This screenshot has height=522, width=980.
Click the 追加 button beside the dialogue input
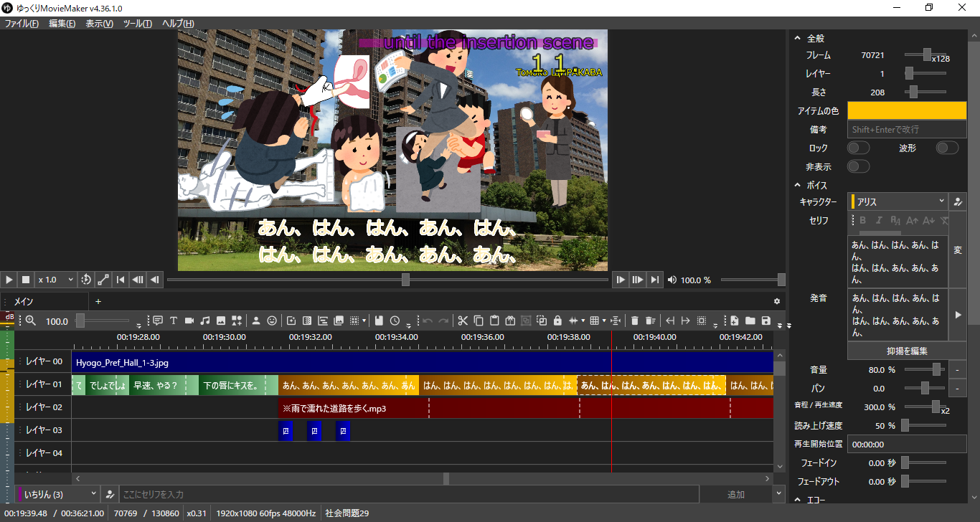735,494
